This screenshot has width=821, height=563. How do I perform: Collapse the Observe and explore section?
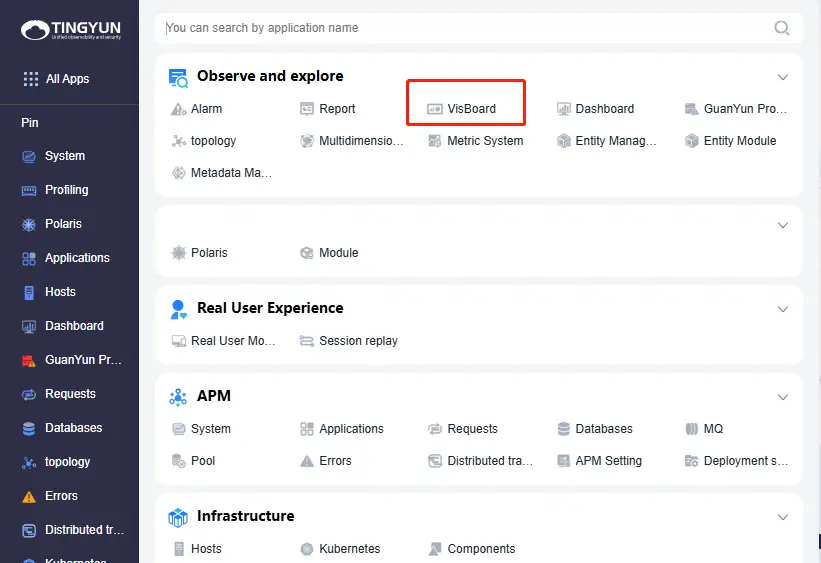783,77
